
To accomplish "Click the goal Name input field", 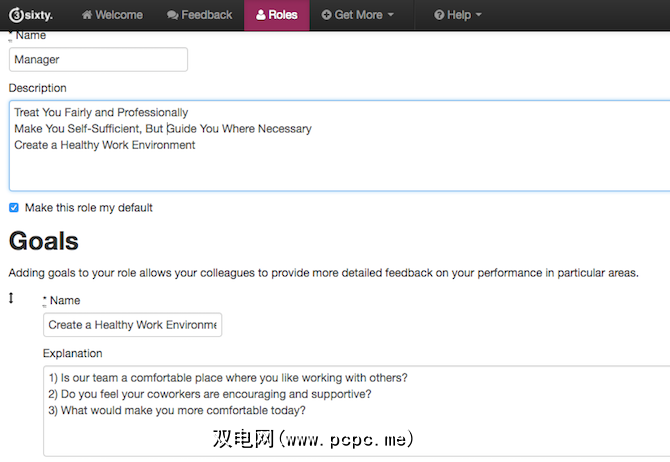I will (132, 325).
